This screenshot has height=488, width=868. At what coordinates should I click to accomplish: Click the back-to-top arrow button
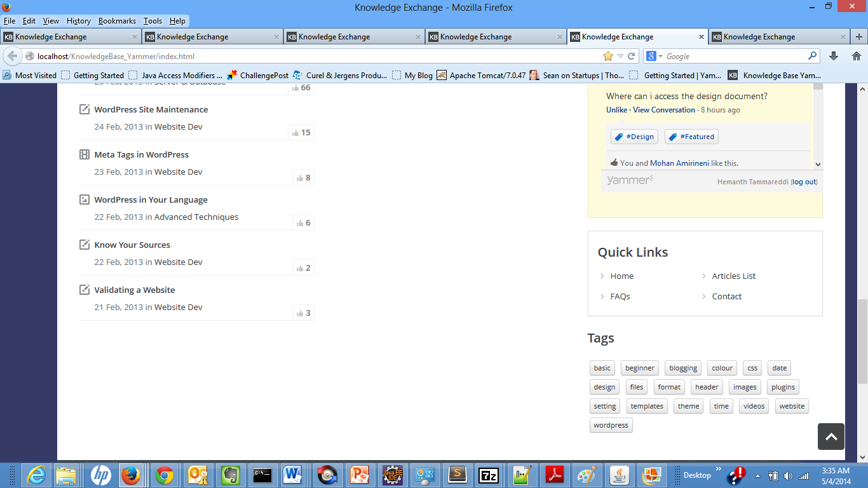pos(831,437)
